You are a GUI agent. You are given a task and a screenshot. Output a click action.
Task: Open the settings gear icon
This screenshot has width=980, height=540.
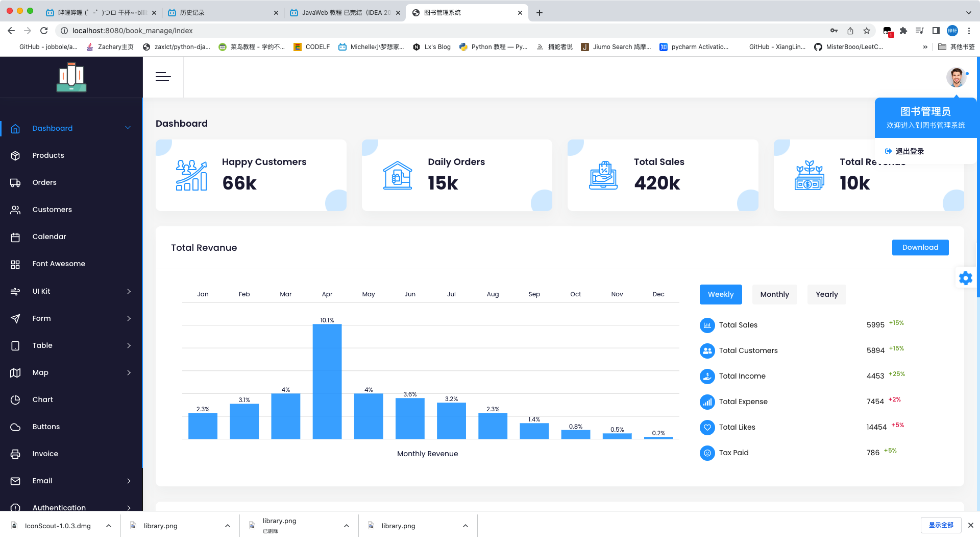966,278
